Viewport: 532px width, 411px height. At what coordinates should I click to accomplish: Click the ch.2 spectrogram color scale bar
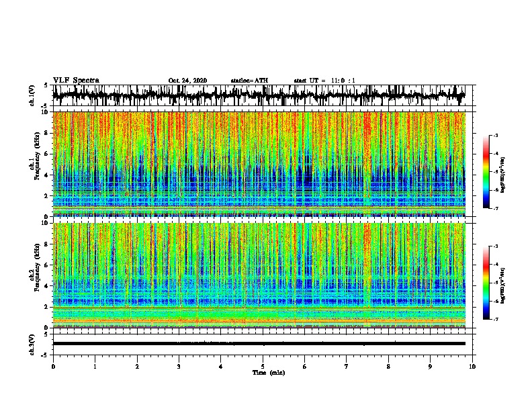(486, 283)
